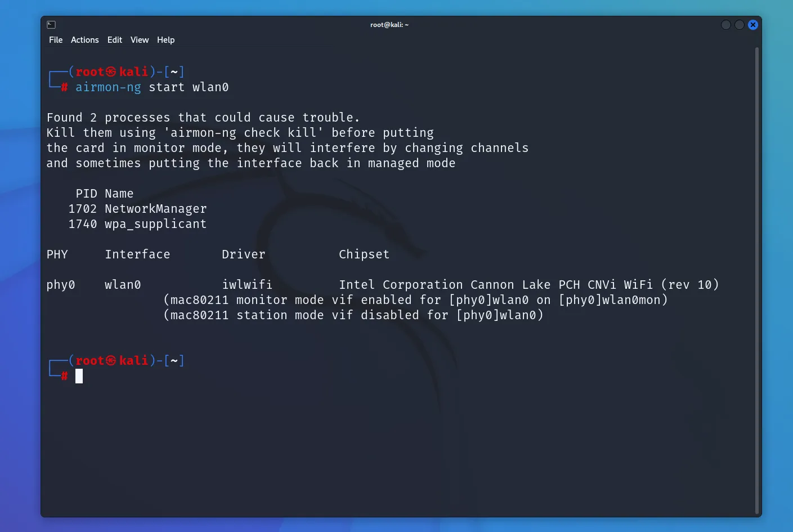Open the Edit menu
The image size is (793, 532).
point(114,40)
